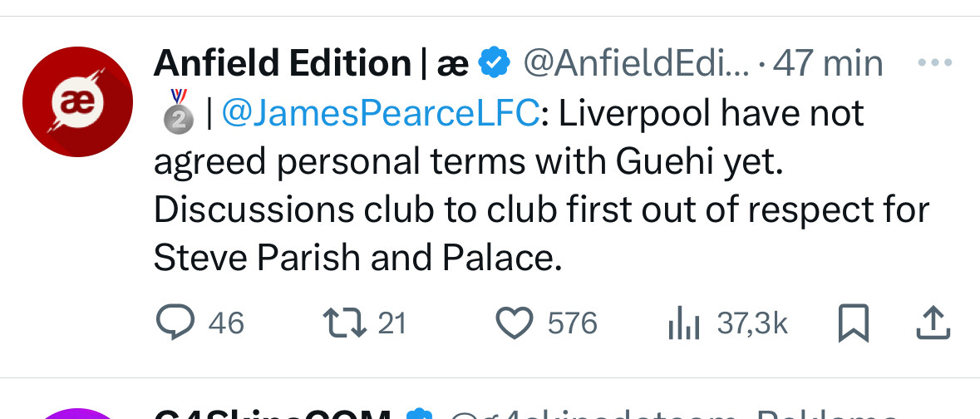Bookmark the Anfield Edition tweet
This screenshot has width=980, height=419.
click(854, 323)
